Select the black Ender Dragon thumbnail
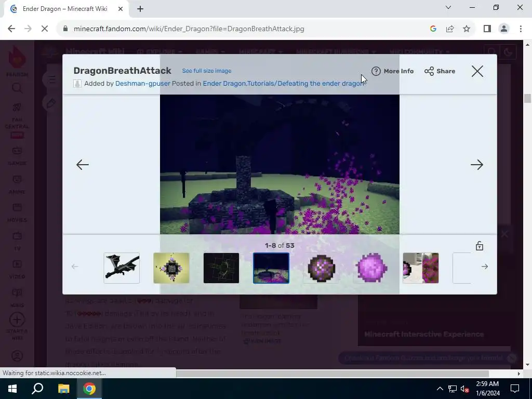The height and width of the screenshot is (399, 532). (122, 268)
